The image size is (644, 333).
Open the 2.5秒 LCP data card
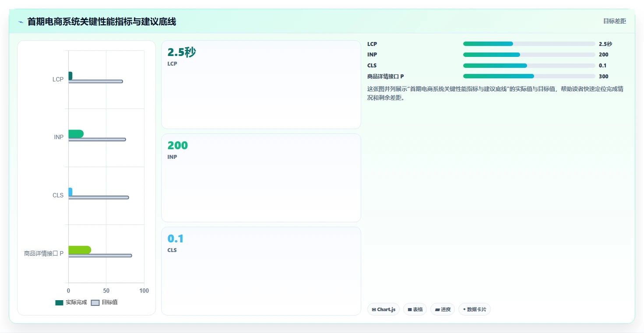click(261, 85)
